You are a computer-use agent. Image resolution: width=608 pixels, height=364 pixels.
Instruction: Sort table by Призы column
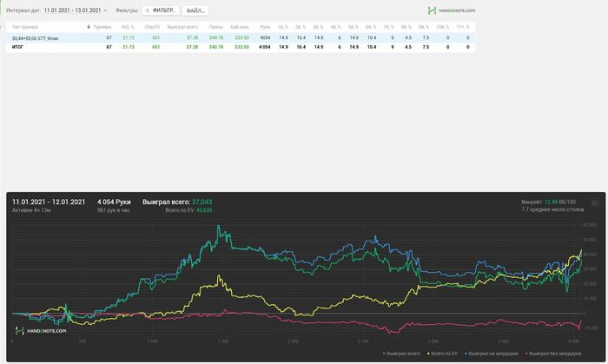coord(215,27)
